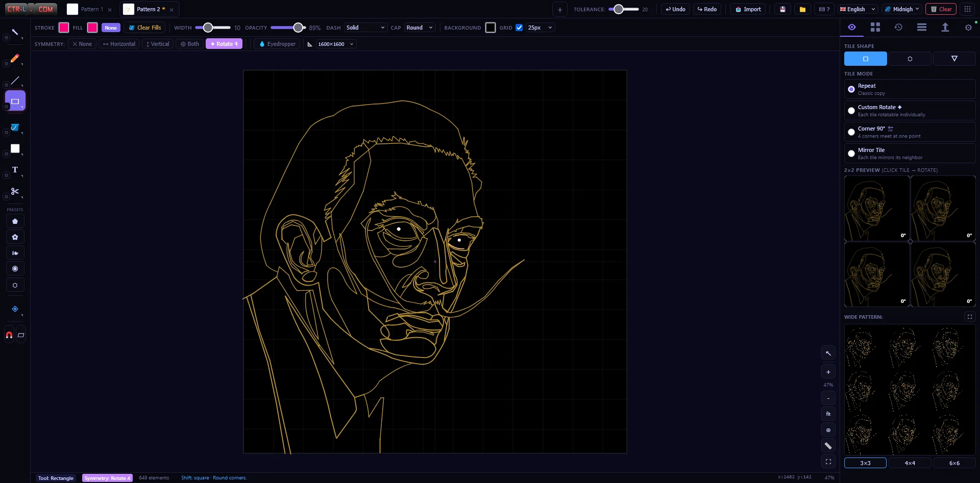The height and width of the screenshot is (483, 980).
Task: Open the settings gear panel
Action: tap(968, 28)
